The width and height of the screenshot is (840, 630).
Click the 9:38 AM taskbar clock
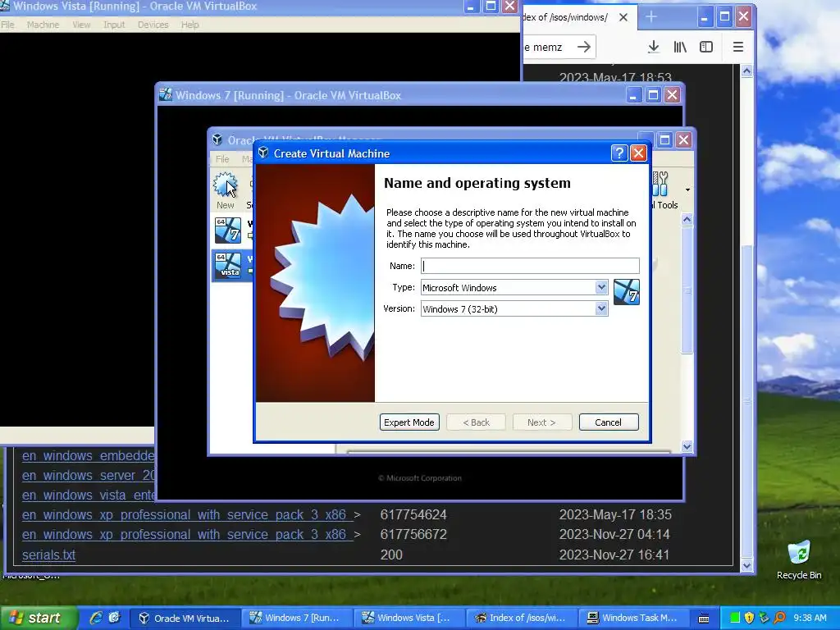click(810, 619)
